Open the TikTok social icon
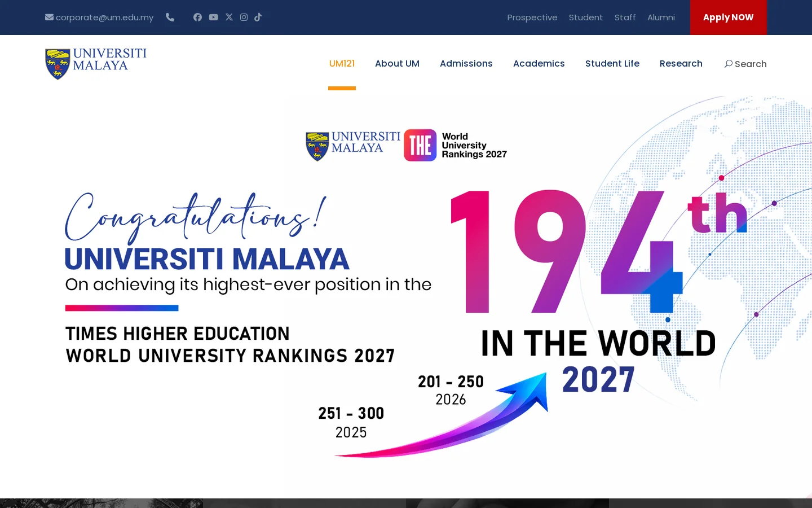812x508 pixels. pyautogui.click(x=258, y=17)
